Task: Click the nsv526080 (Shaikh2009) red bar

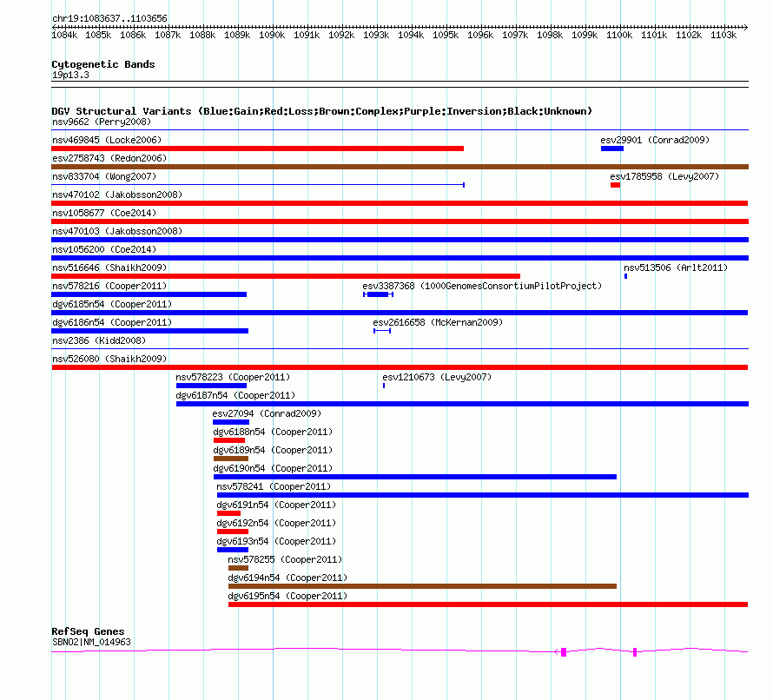Action: tap(400, 367)
